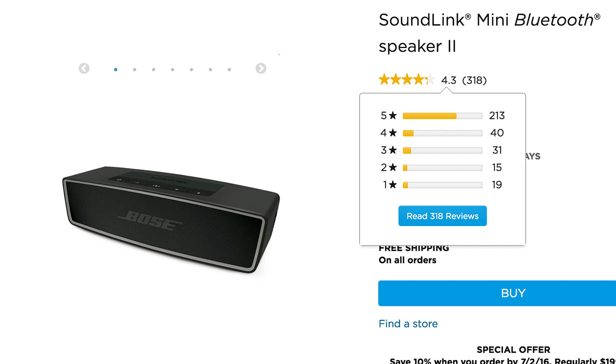
Task: Click the 4.3 (318) rating summary
Action: pos(463,80)
